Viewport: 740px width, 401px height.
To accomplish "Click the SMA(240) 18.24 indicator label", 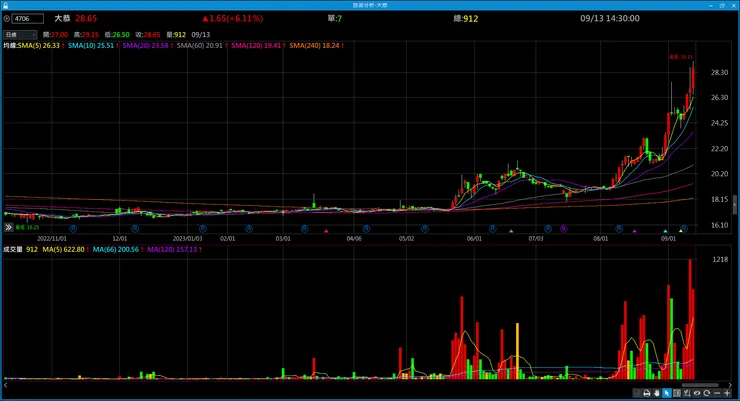I will coord(314,46).
